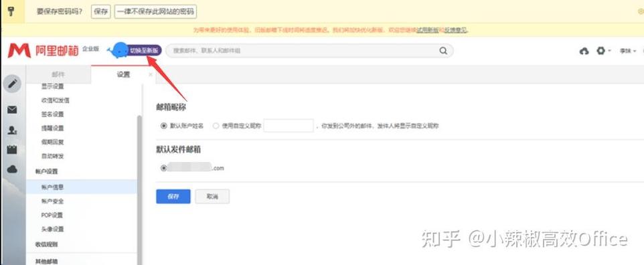Open the 试用新版 link in notice
Image resolution: width=644 pixels, height=265 pixels.
coord(428,30)
